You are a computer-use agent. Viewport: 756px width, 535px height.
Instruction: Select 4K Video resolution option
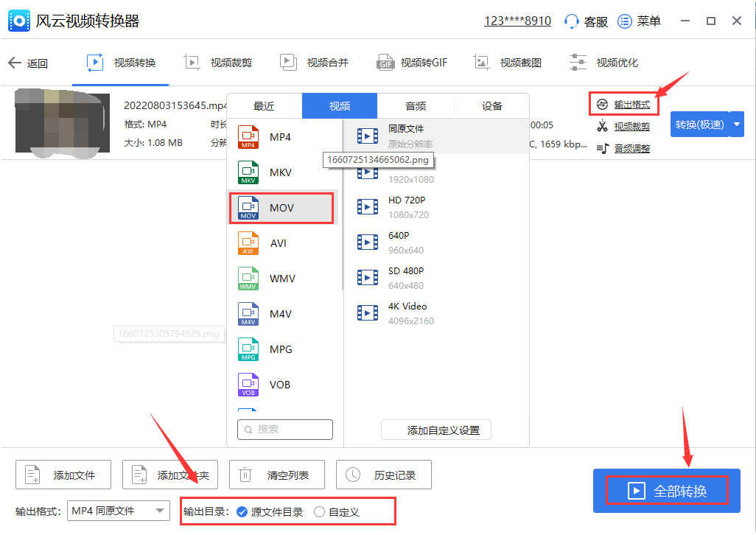(x=436, y=313)
